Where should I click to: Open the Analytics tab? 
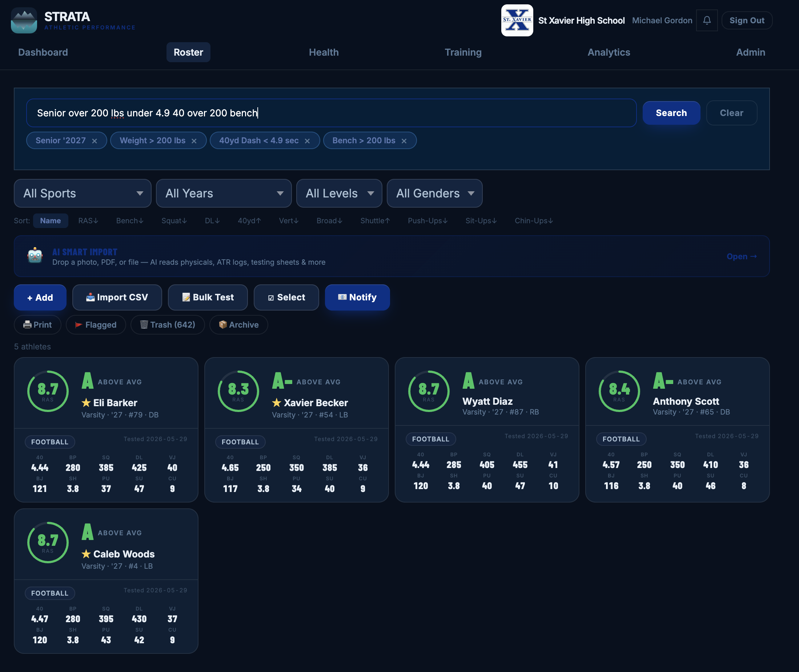[609, 53]
